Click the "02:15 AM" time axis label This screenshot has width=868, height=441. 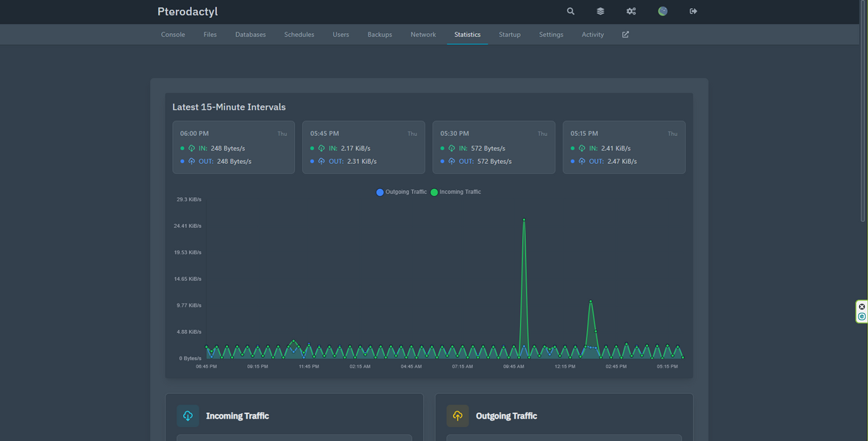[360, 366]
